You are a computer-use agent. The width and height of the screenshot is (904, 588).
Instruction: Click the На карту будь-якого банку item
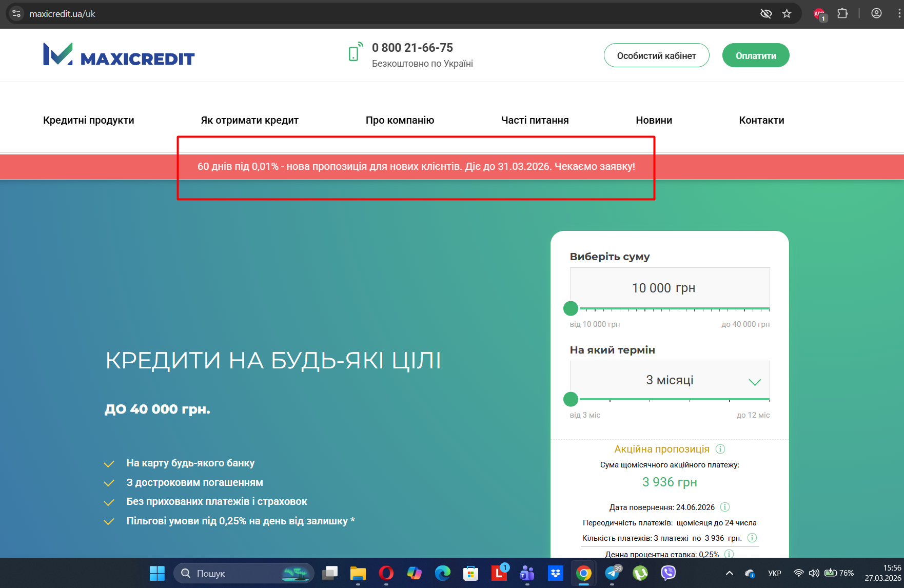pos(190,463)
